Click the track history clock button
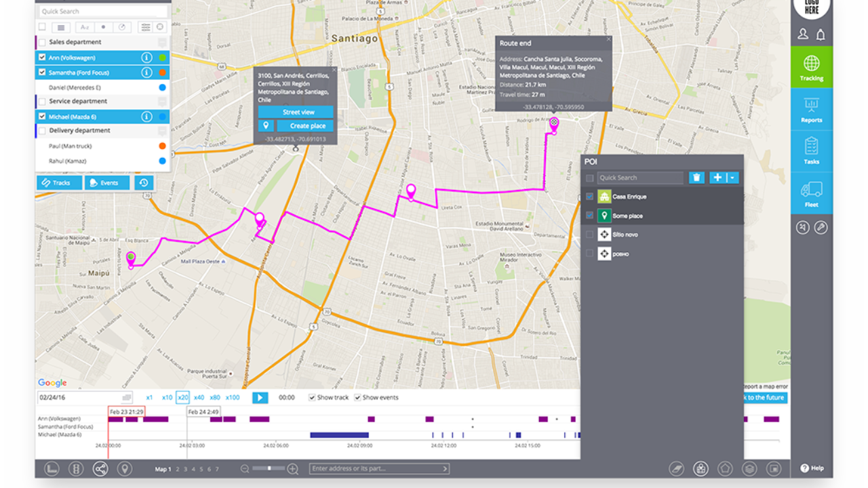The width and height of the screenshot is (868, 488). tap(143, 183)
